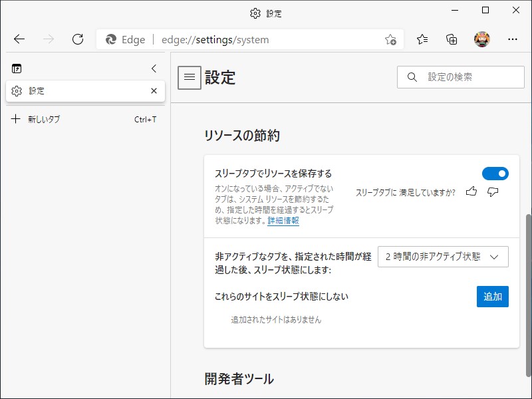
Task: Open the Collections icon
Action: [x=452, y=39]
